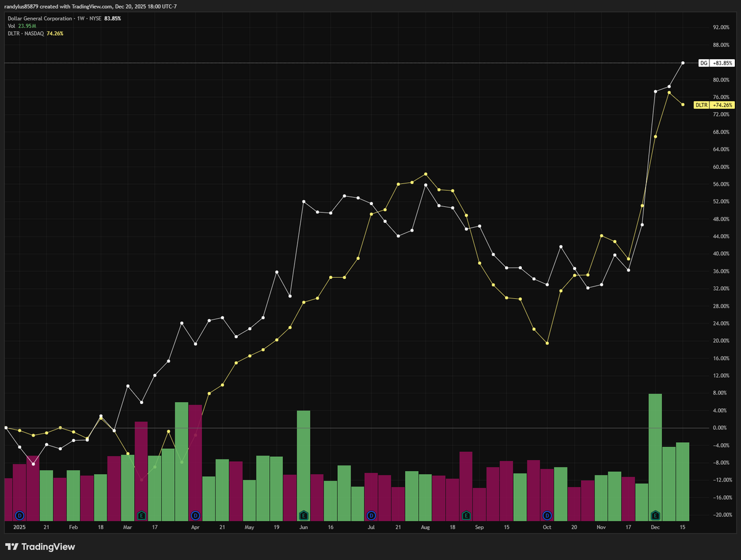This screenshot has width=741, height=560.
Task: Click the 88.00% price axis label
Action: (x=721, y=45)
